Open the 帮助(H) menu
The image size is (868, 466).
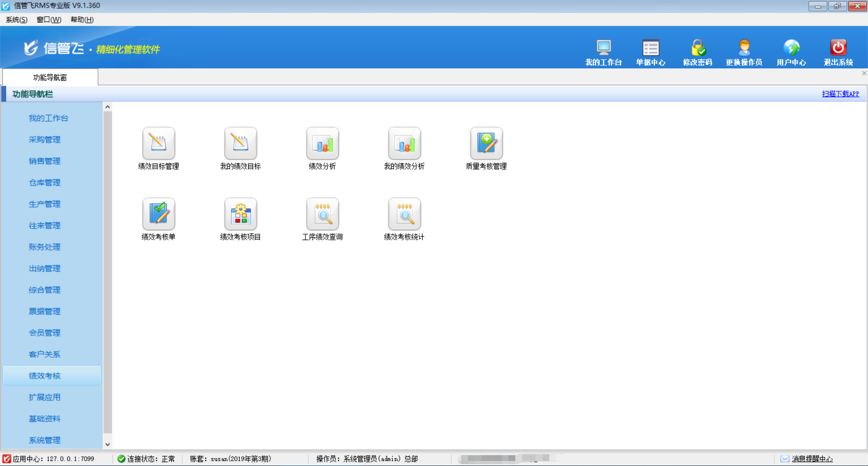click(82, 19)
